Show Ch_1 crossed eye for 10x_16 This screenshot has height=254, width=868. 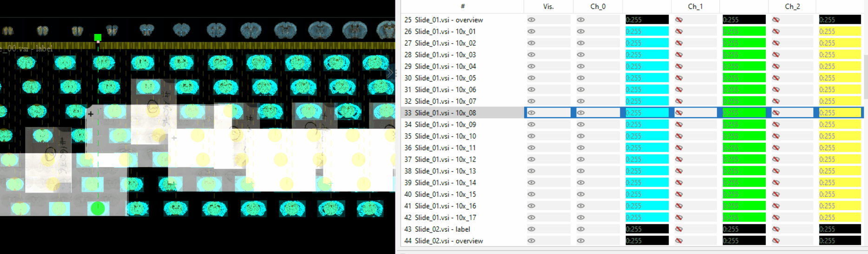679,206
